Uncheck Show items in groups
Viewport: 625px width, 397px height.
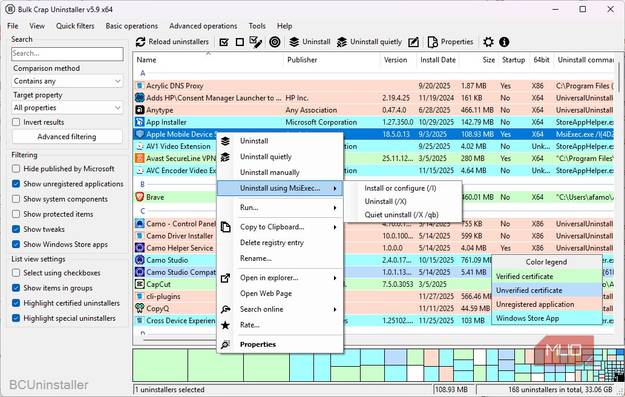pyautogui.click(x=16, y=288)
